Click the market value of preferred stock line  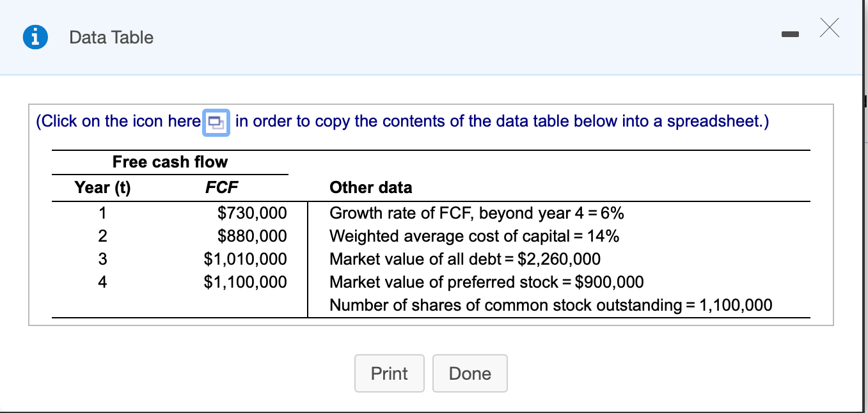(486, 282)
